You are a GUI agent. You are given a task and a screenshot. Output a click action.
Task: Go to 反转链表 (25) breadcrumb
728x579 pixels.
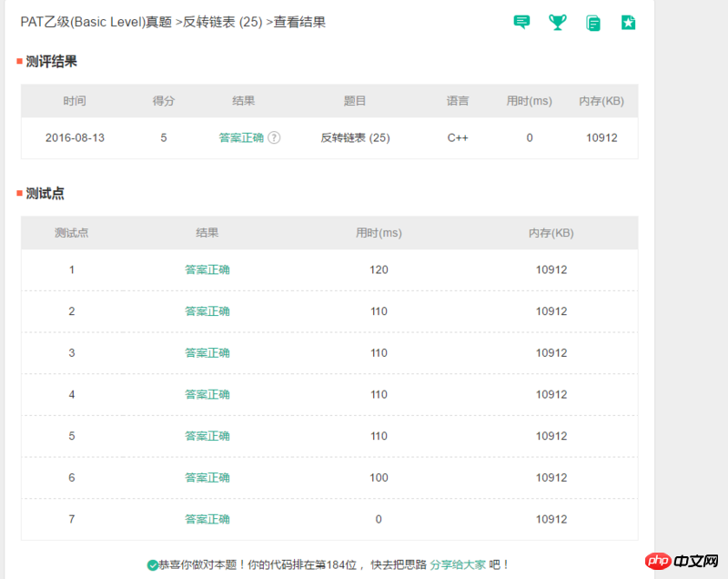[x=223, y=22]
